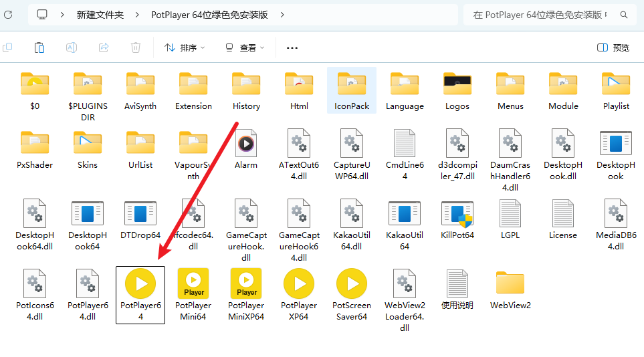
Task: Select the Extension folder
Action: [193, 91]
